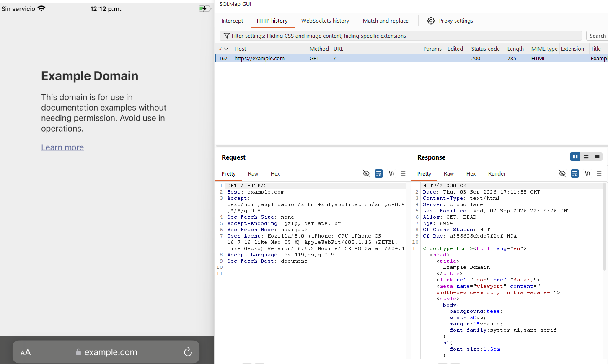Screen dimensions: 608x364
Task: Select the Hex tab in Request panel
Action: click(275, 173)
